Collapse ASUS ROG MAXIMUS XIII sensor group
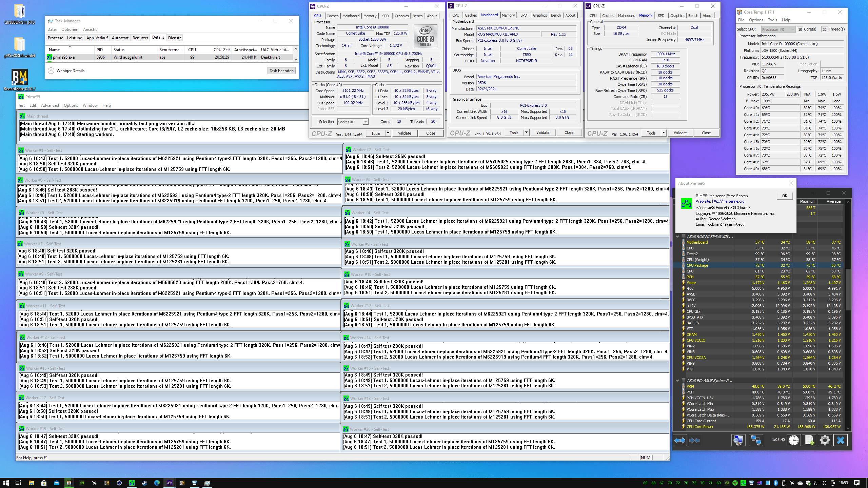Screen dimensions: 868x488 (677, 237)
